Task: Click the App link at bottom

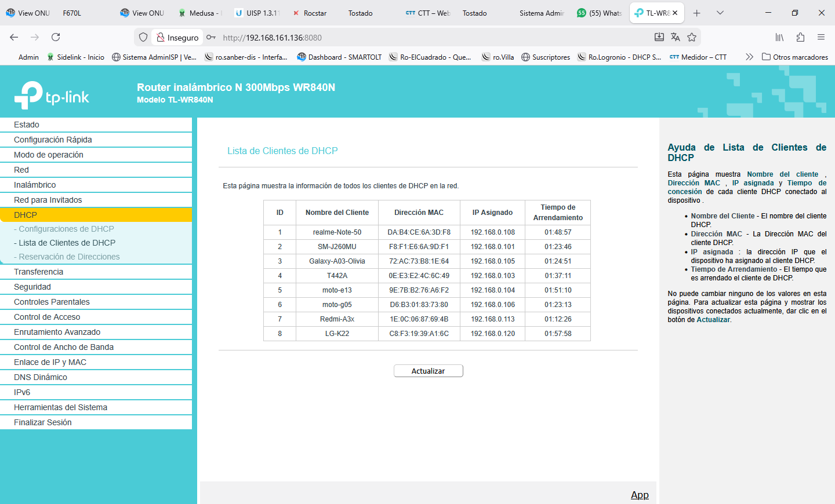Action: (640, 495)
